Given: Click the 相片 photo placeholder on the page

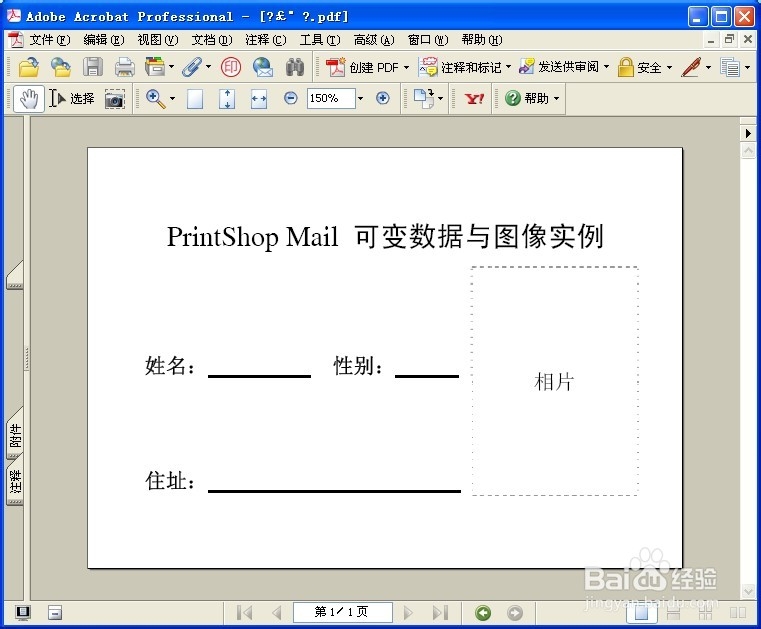Looking at the screenshot, I should (555, 381).
